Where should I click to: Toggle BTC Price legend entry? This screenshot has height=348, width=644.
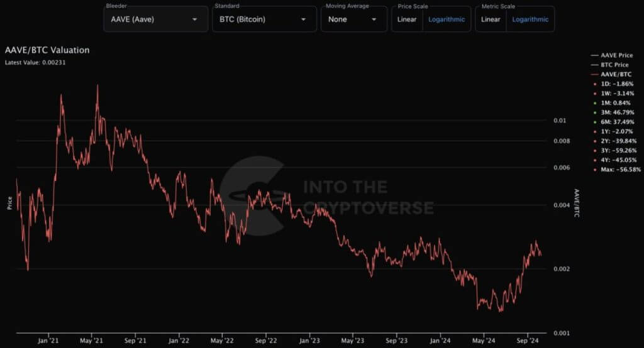pyautogui.click(x=609, y=65)
